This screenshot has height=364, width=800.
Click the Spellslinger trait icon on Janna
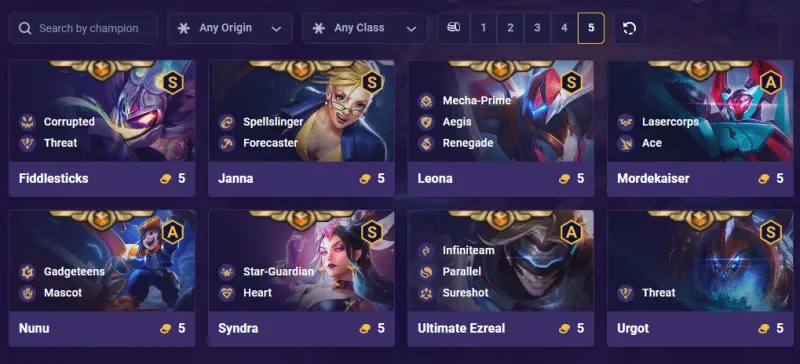coord(227,122)
